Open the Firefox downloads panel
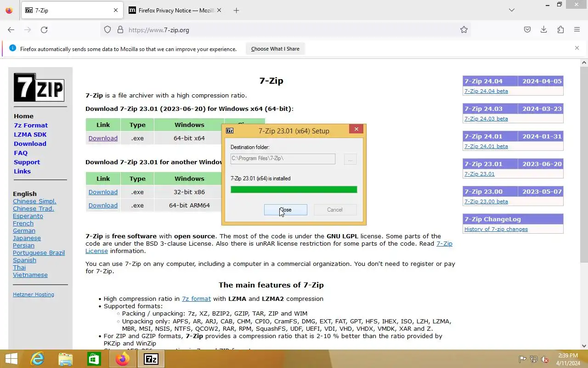The height and width of the screenshot is (368, 588). [544, 29]
